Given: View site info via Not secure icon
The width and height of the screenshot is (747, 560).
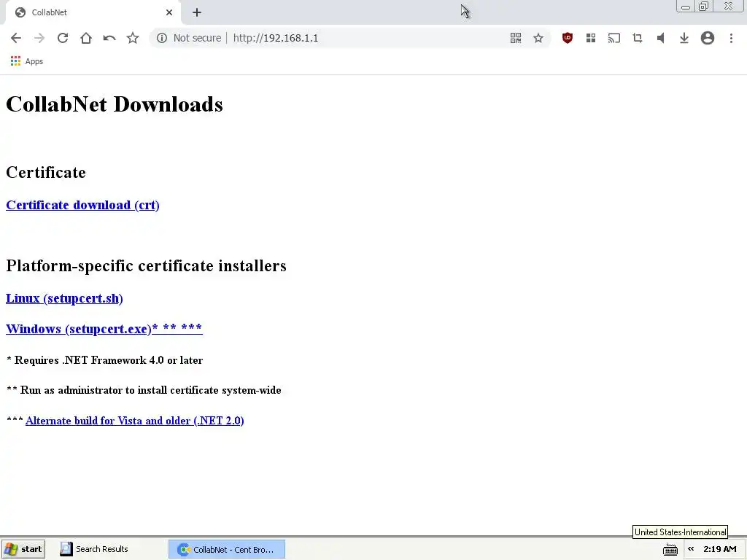Looking at the screenshot, I should [x=162, y=38].
